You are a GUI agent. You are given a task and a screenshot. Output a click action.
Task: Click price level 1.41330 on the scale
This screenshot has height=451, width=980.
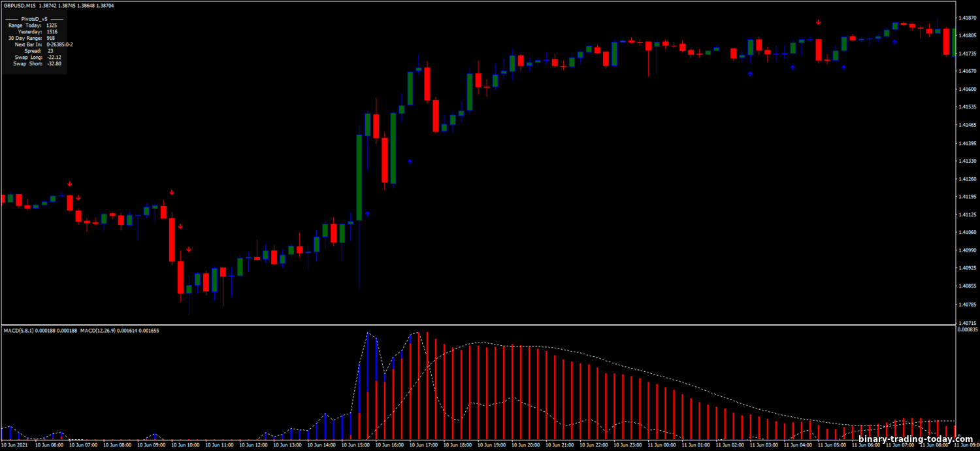pyautogui.click(x=966, y=161)
